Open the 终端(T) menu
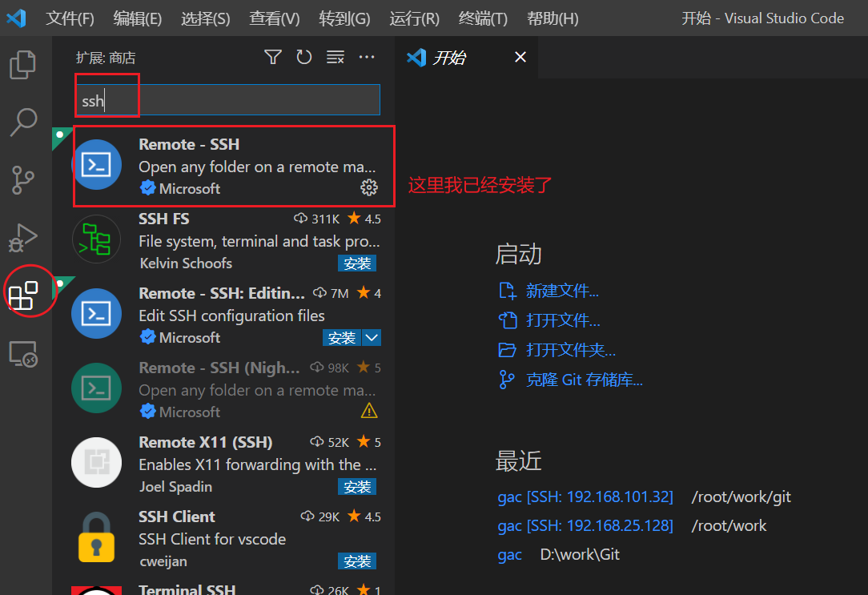The image size is (868, 595). click(x=483, y=18)
